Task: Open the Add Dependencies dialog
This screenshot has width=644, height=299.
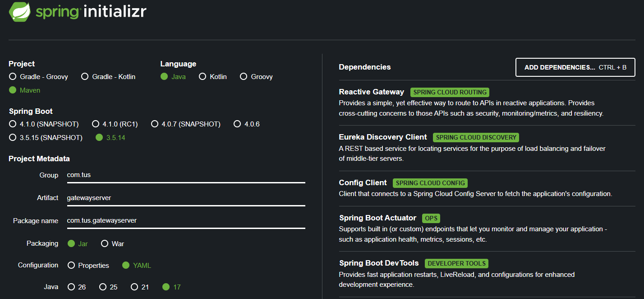Action: 575,67
